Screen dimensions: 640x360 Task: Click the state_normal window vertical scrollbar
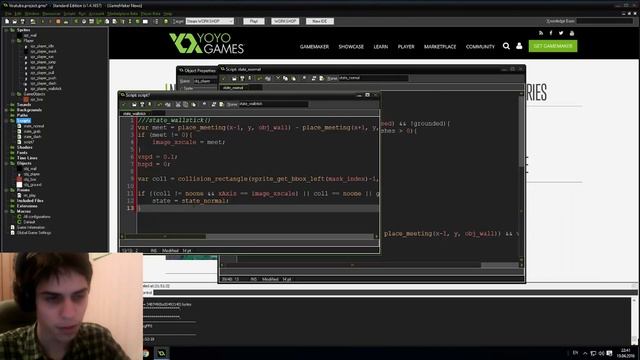tap(521, 176)
